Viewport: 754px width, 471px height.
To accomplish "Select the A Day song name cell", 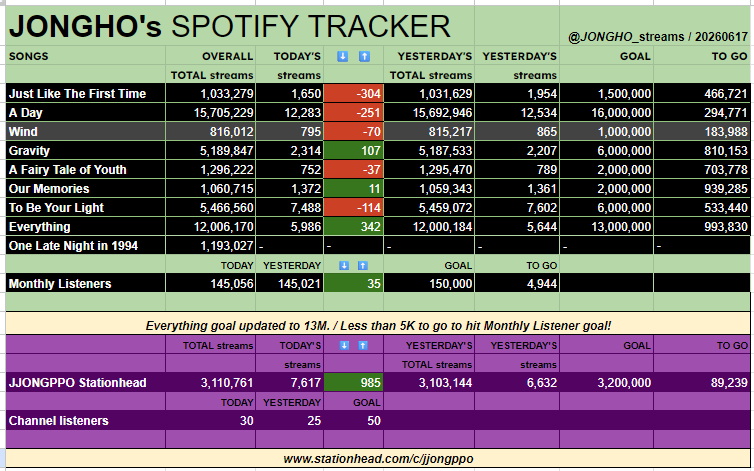I will coord(86,113).
